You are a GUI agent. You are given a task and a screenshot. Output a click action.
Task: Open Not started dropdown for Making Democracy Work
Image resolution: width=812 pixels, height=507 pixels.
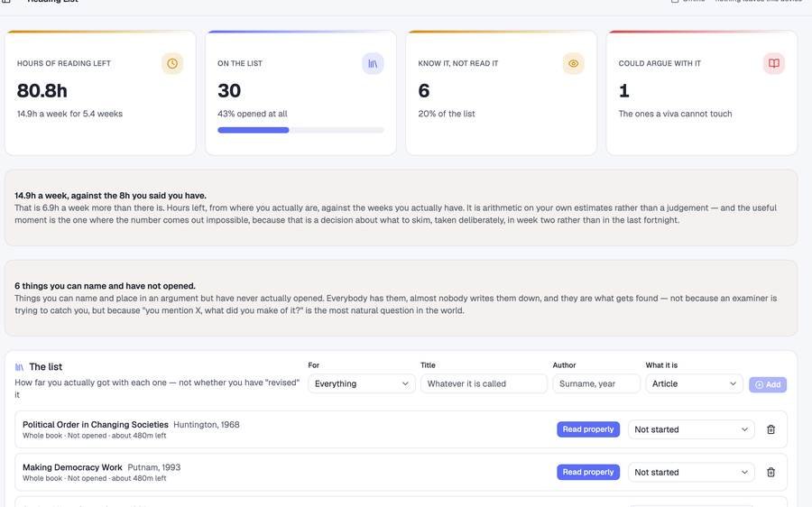(x=691, y=473)
